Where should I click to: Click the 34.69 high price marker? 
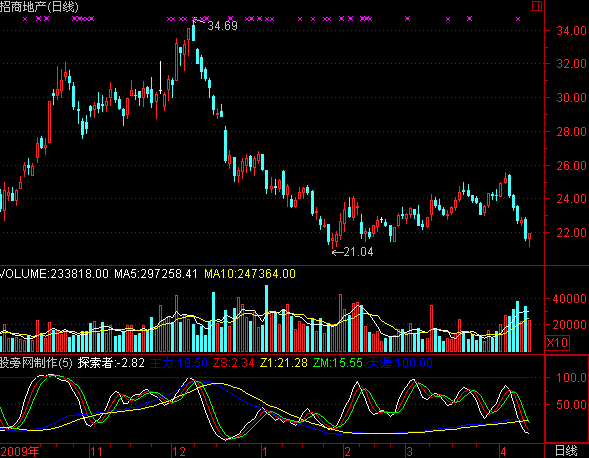(x=222, y=26)
